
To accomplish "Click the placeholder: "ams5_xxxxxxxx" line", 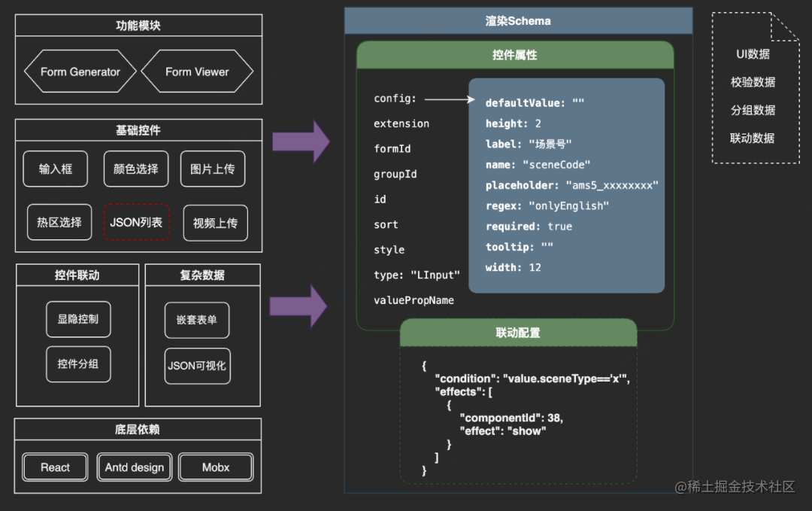I will coord(571,186).
